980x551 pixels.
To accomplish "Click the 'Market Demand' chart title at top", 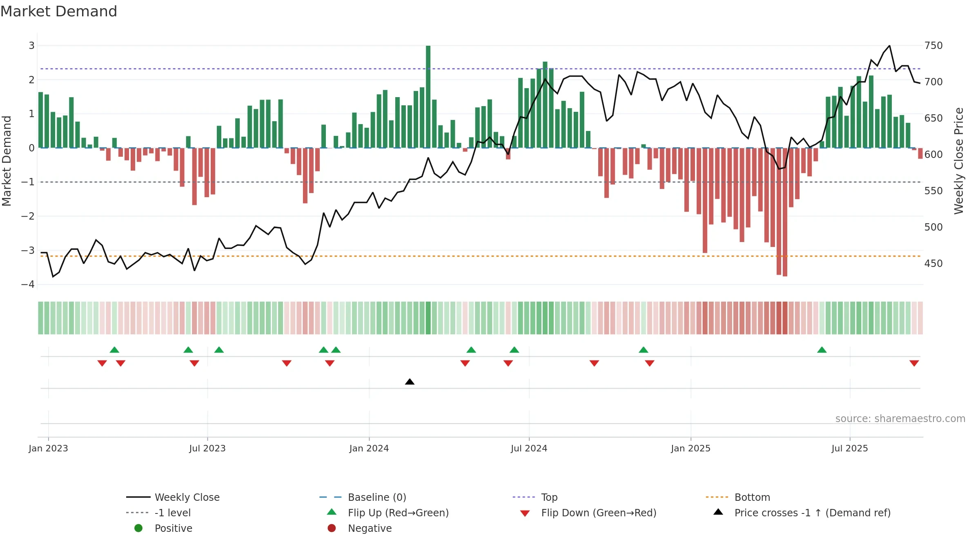I will [59, 11].
